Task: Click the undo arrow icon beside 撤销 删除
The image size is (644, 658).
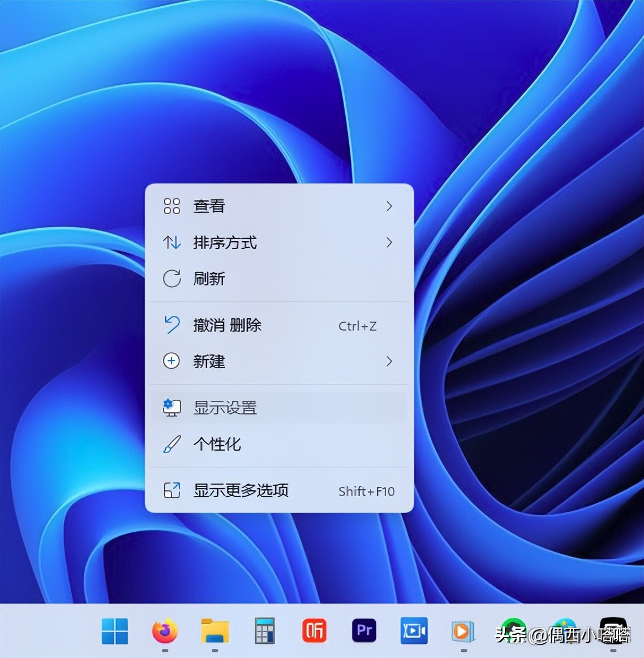Action: pos(171,326)
